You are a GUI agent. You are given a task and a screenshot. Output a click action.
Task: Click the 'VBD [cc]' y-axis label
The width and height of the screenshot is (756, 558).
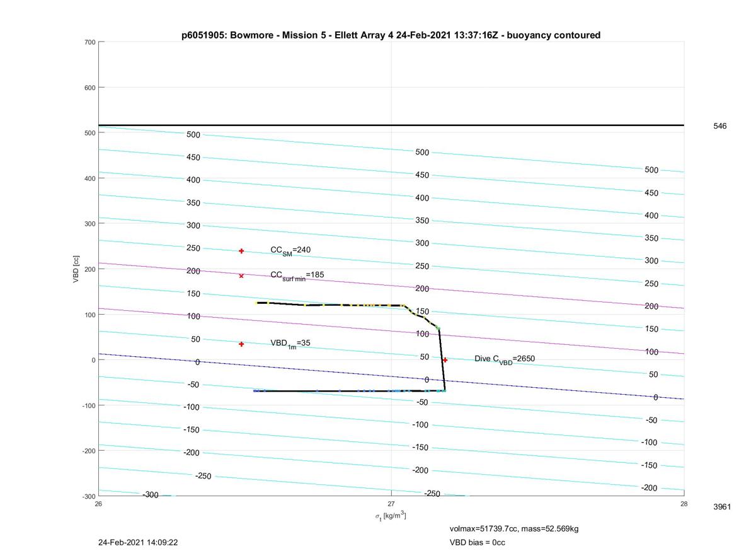point(76,269)
